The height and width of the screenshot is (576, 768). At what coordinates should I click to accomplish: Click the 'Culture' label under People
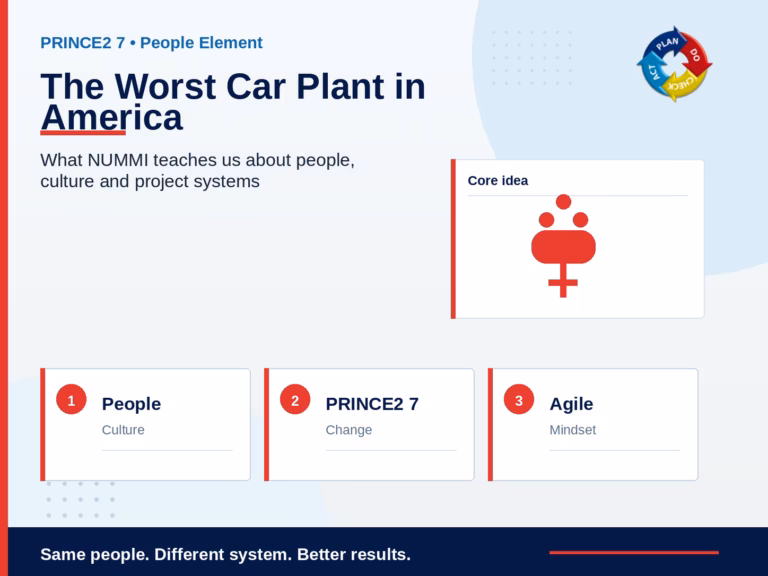[x=123, y=430]
